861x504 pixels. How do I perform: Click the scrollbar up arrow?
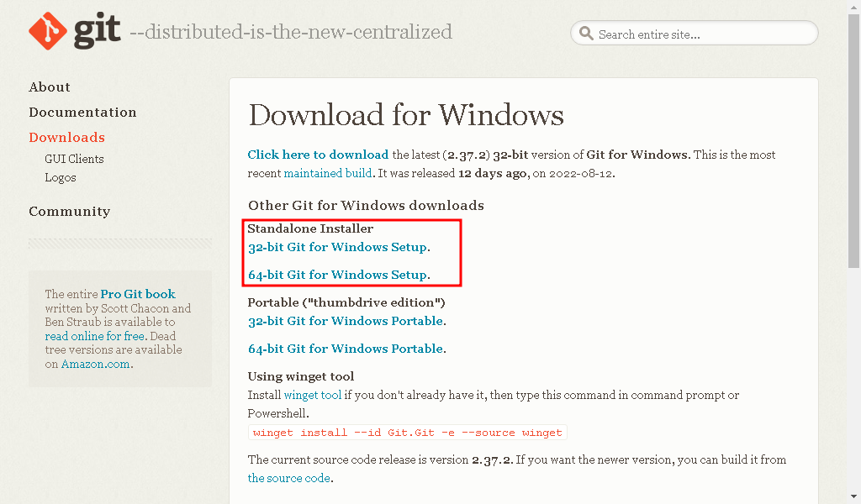click(854, 6)
